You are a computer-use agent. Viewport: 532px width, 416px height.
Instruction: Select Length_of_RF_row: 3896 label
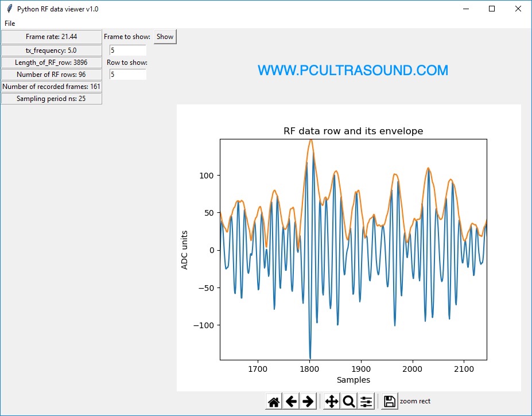point(51,63)
